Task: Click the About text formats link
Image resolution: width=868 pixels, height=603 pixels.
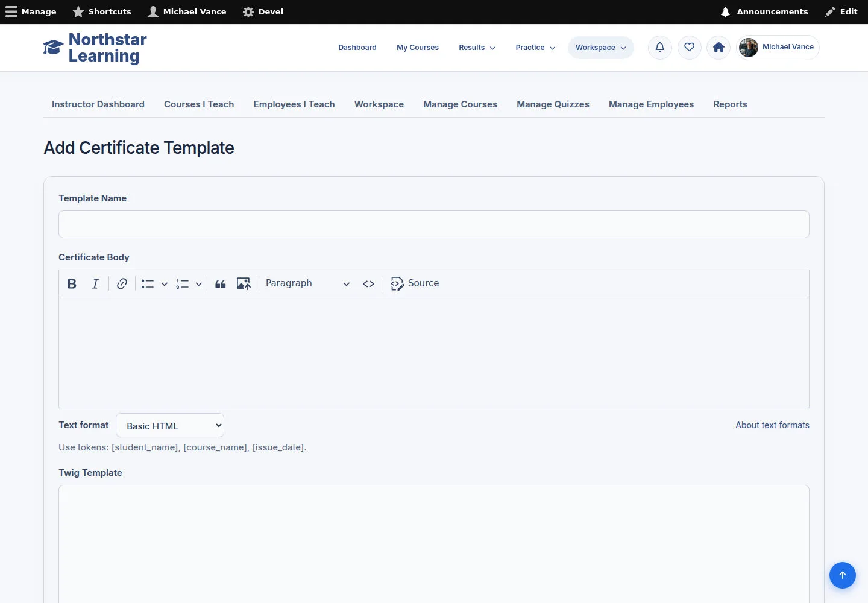Action: pos(773,425)
